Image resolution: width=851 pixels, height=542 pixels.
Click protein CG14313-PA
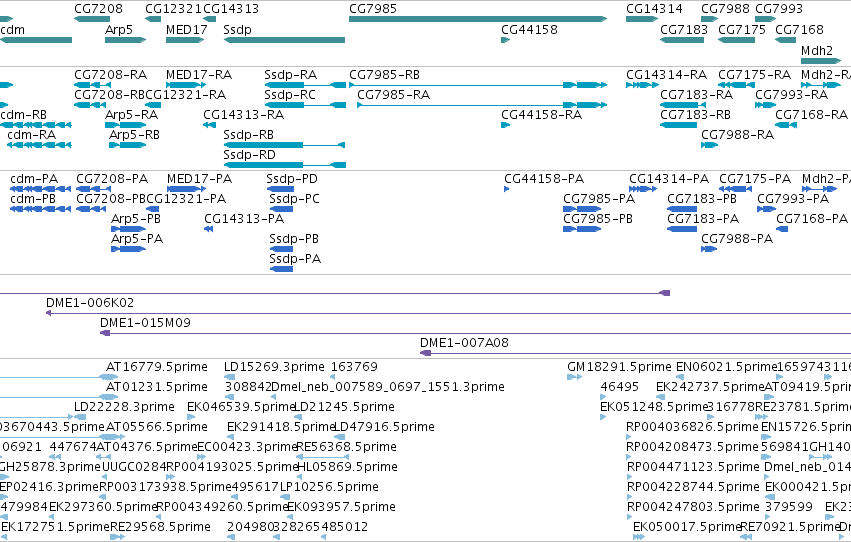[209, 229]
